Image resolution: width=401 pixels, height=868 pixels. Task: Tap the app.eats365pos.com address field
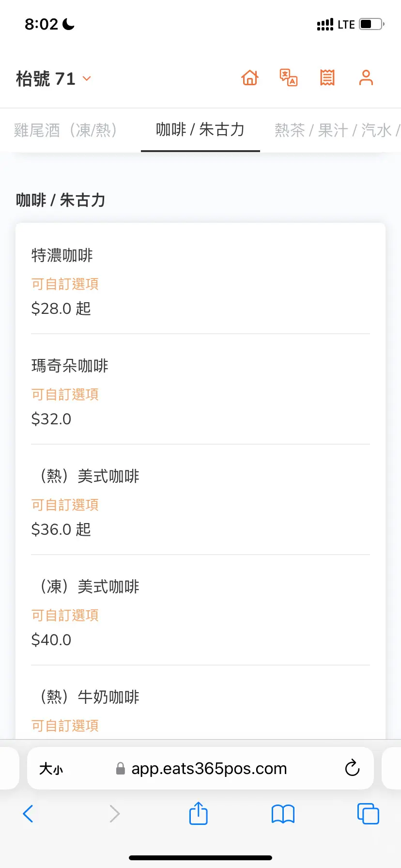point(208,769)
